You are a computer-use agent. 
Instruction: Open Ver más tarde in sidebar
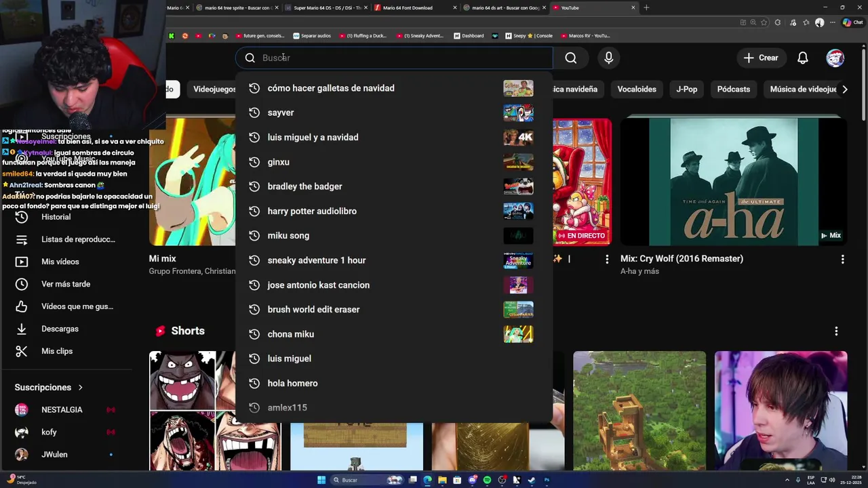tap(65, 284)
